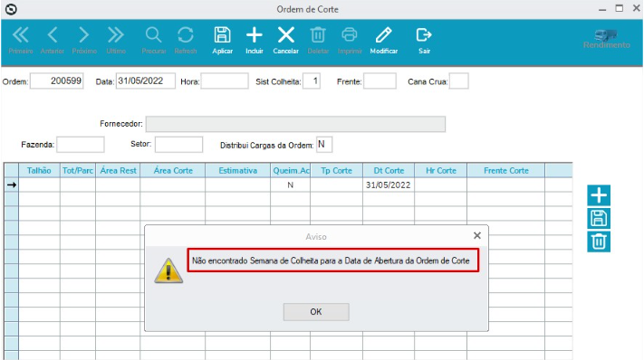Click the Cana Crua field
The height and width of the screenshot is (360, 644).
coord(458,81)
